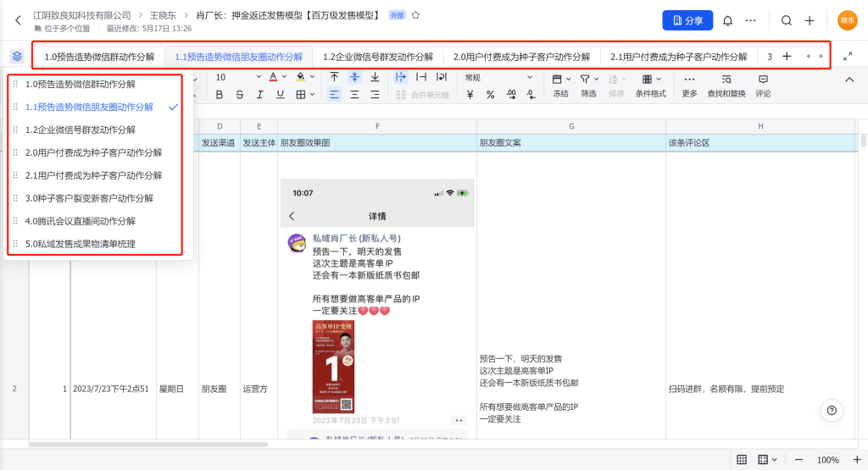Increase decimal places
The height and width of the screenshot is (470, 868).
(511, 95)
